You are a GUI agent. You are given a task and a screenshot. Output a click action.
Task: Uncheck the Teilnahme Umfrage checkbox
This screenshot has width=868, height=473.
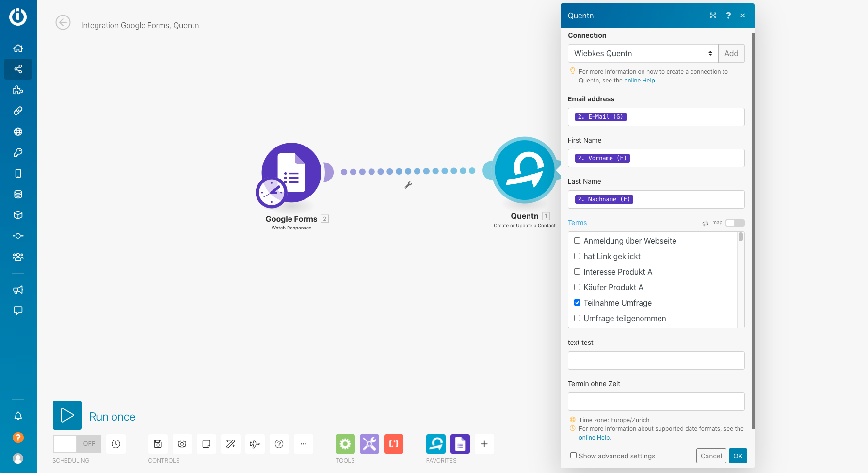(578, 303)
